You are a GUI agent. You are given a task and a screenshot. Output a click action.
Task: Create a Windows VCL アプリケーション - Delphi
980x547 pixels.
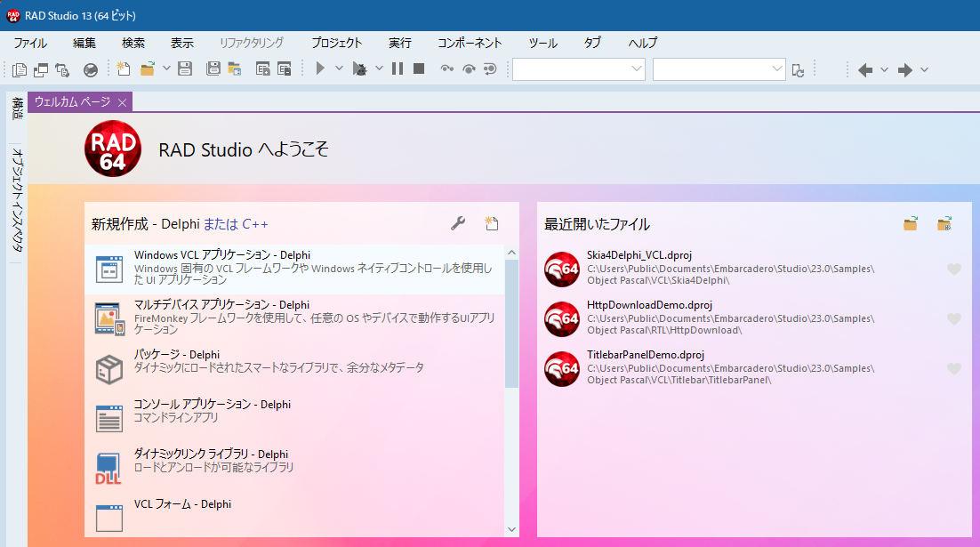[x=294, y=269]
